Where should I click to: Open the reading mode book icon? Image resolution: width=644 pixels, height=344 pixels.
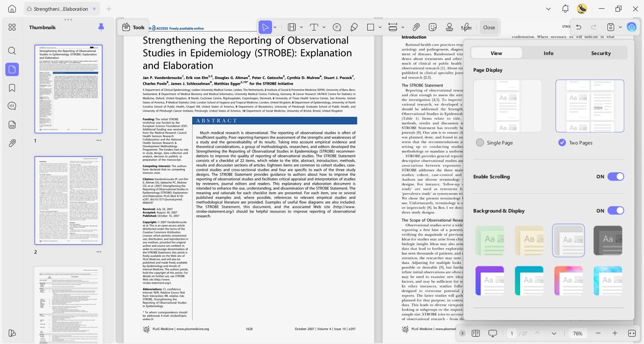[476, 333]
